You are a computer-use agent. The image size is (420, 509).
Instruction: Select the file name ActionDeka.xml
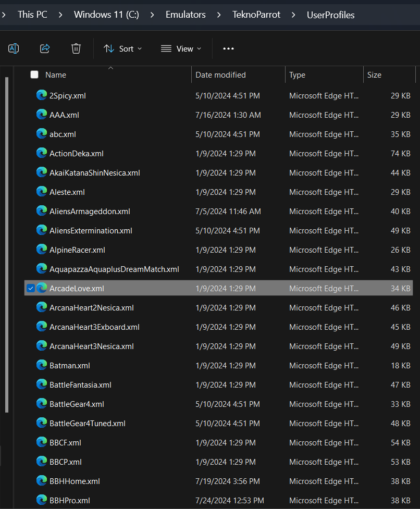click(x=76, y=154)
